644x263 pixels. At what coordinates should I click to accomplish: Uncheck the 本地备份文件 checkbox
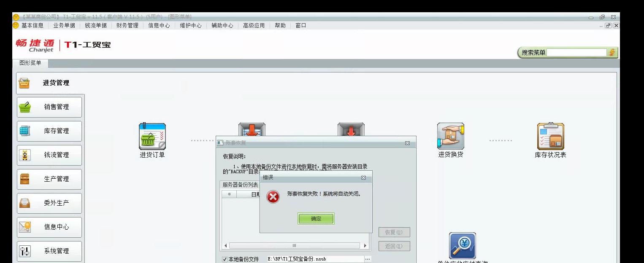tap(224, 260)
